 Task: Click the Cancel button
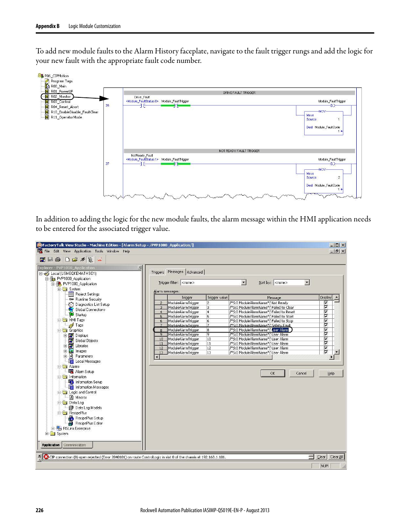coord(302,373)
